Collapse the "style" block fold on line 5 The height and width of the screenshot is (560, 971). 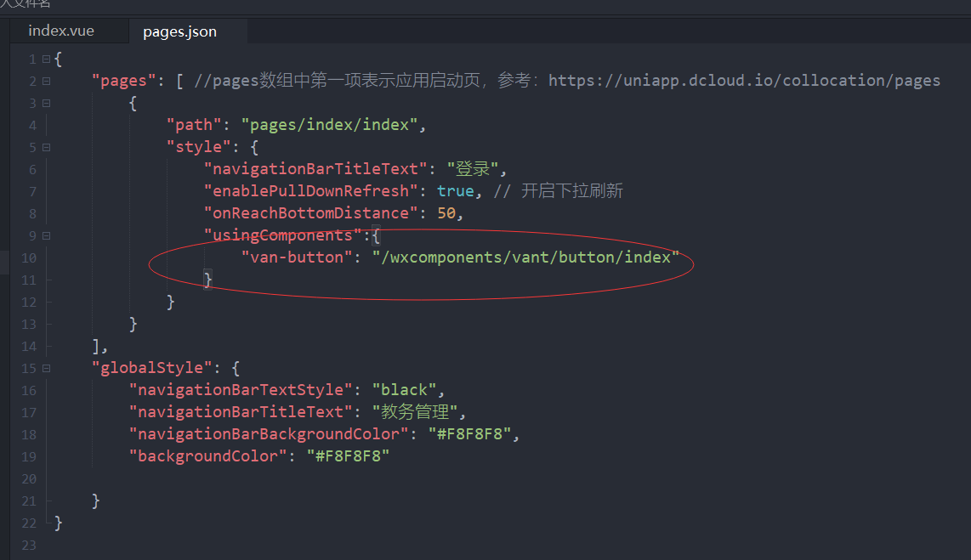[x=46, y=147]
